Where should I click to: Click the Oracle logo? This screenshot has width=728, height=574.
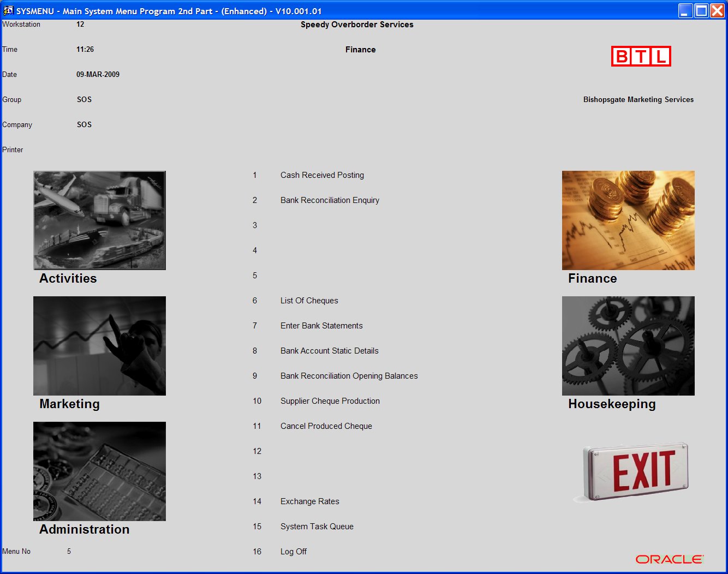pos(670,559)
